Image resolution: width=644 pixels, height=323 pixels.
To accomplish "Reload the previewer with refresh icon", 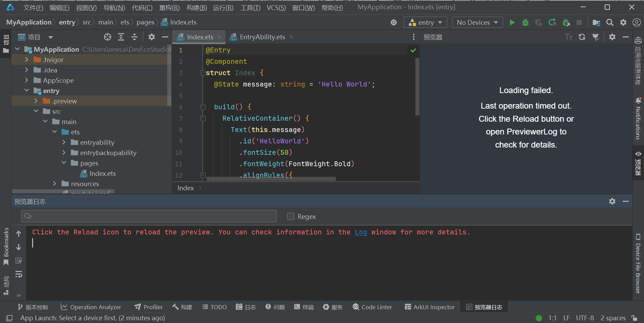I will [582, 37].
